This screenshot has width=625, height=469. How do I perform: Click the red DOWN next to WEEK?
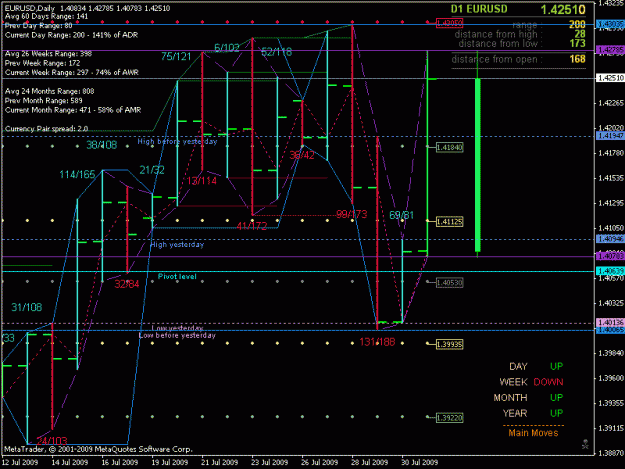(548, 382)
